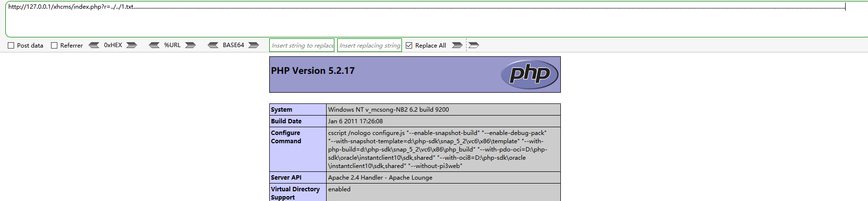Click the 0xHEX label
This screenshot has height=201, width=868.
[x=113, y=45]
